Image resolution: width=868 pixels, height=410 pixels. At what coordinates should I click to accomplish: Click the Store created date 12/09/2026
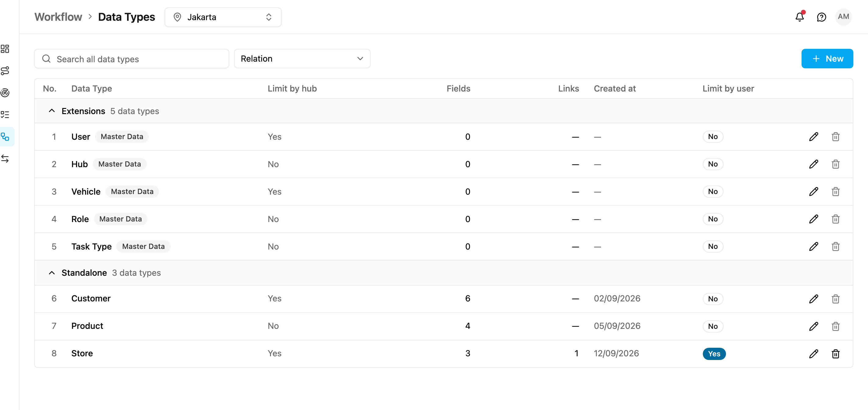click(616, 353)
